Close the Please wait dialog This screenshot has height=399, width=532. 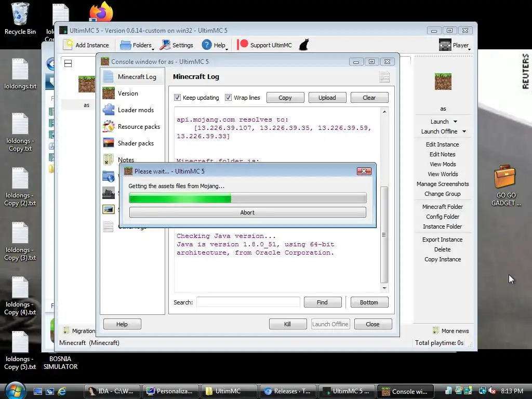(364, 171)
